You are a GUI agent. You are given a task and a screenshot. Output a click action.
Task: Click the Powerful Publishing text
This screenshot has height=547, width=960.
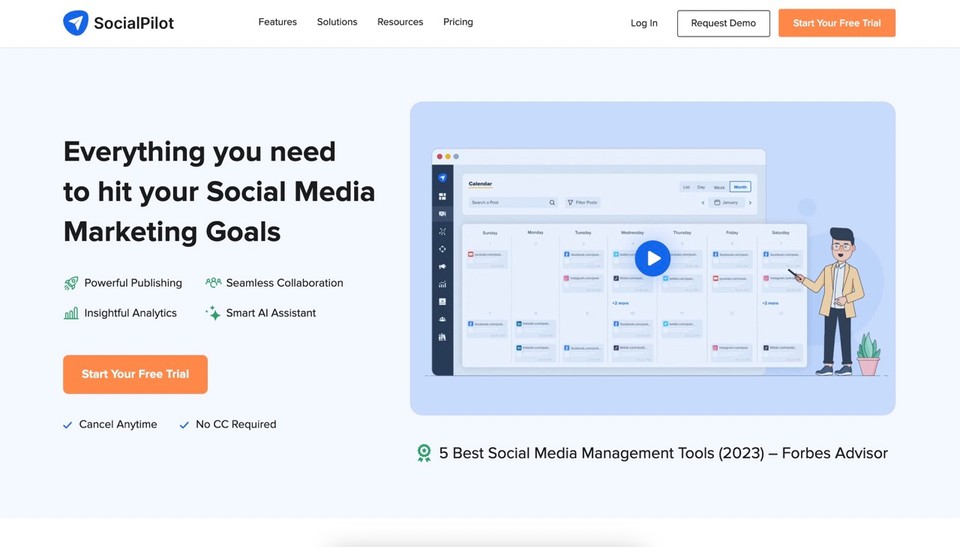tap(133, 283)
